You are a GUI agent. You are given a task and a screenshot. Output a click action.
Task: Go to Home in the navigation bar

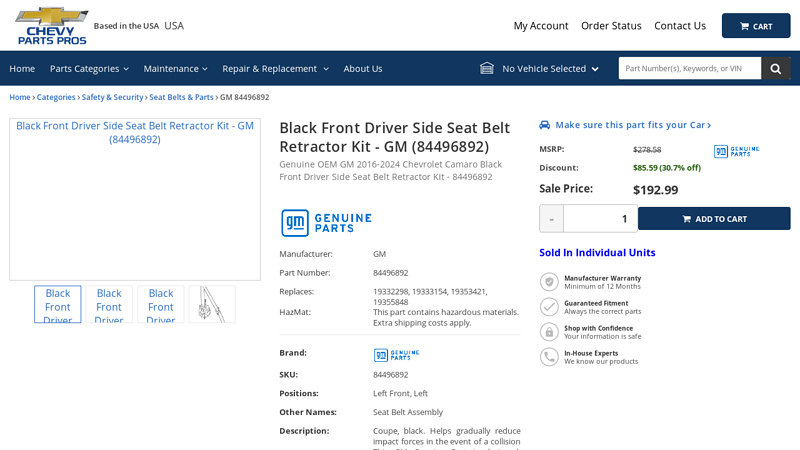(22, 68)
